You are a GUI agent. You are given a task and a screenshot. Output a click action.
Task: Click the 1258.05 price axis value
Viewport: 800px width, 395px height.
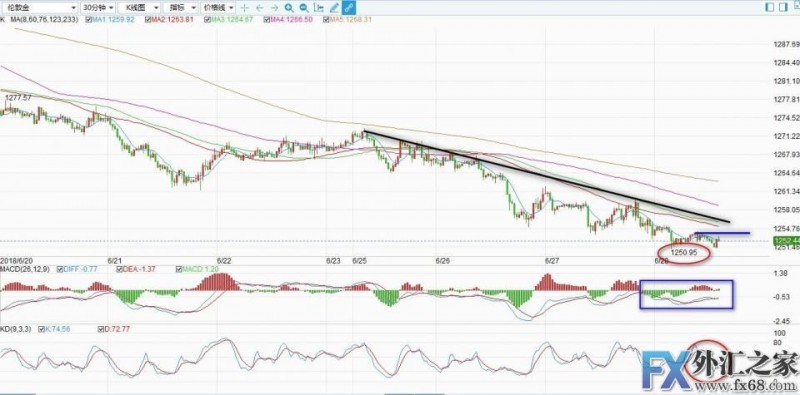point(788,210)
